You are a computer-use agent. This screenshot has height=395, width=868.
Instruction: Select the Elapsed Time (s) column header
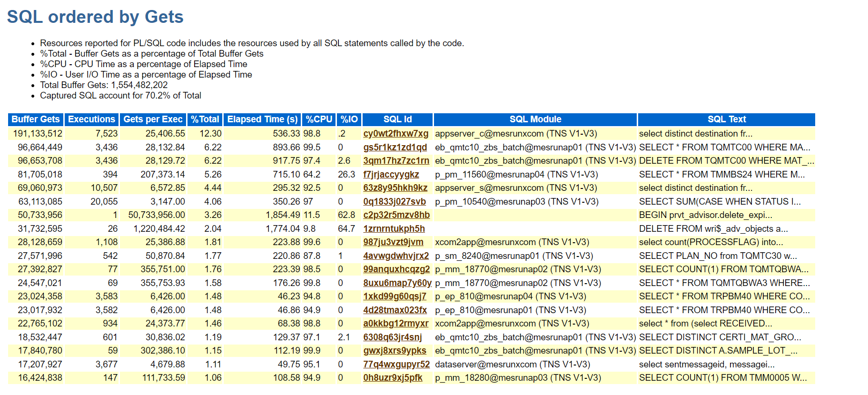tap(262, 119)
